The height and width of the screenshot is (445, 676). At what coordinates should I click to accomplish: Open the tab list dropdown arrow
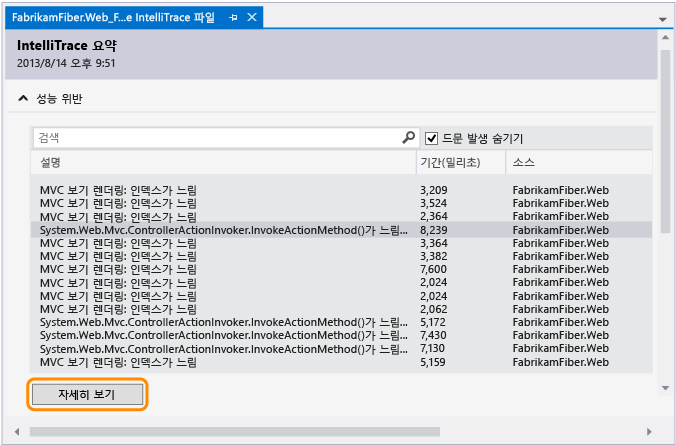point(663,19)
